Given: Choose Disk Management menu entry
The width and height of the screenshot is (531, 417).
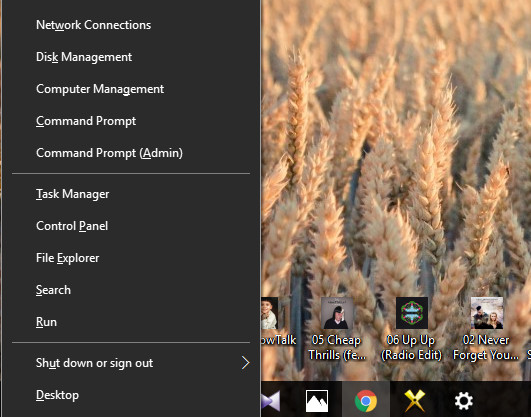Looking at the screenshot, I should 131,57.
